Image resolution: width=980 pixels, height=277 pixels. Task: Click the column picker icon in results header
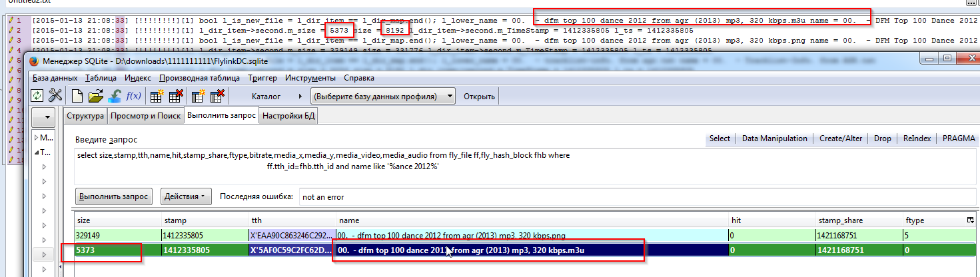(970, 220)
